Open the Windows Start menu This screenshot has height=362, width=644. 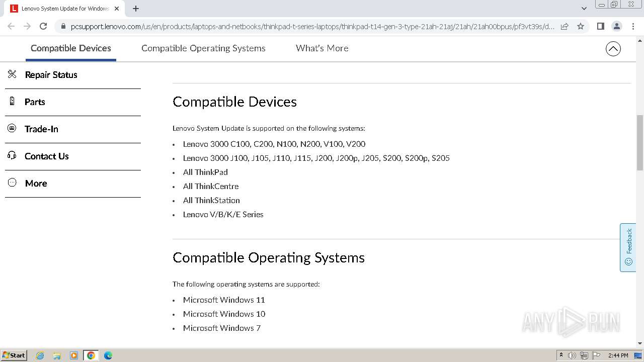click(x=14, y=355)
